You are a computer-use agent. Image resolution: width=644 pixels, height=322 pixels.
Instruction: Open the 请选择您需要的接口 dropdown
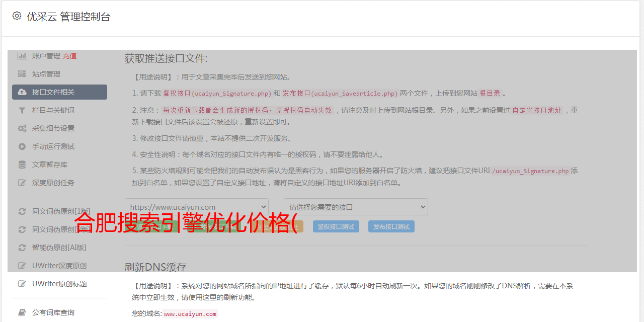[356, 207]
